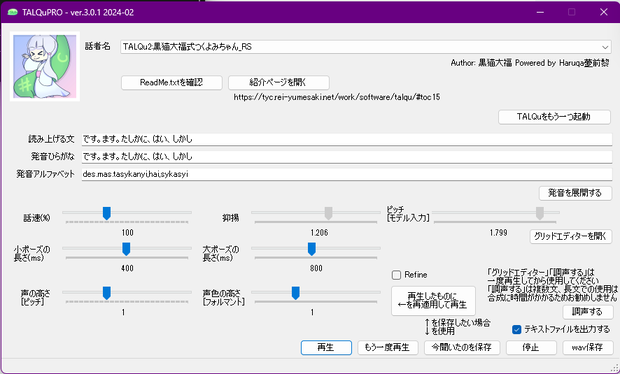The image size is (620, 374).
Task: Click 再生したものに←を再適用して再生 button
Action: pyautogui.click(x=433, y=300)
